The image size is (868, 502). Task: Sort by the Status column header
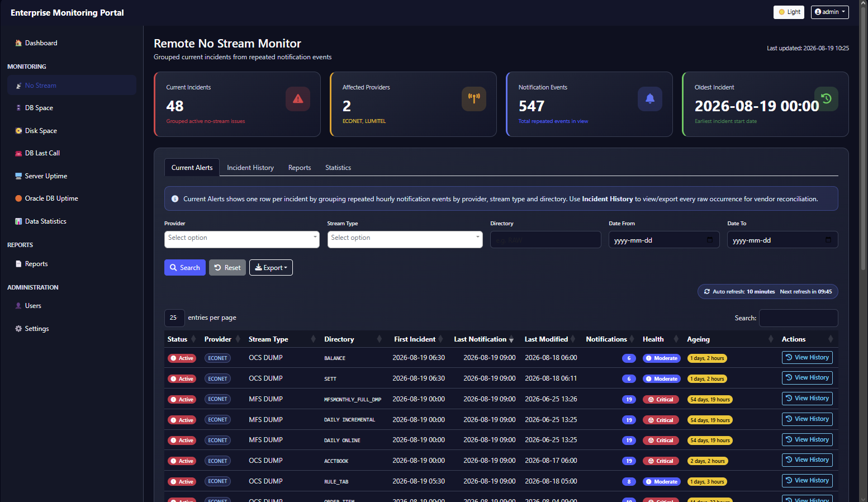pyautogui.click(x=181, y=339)
